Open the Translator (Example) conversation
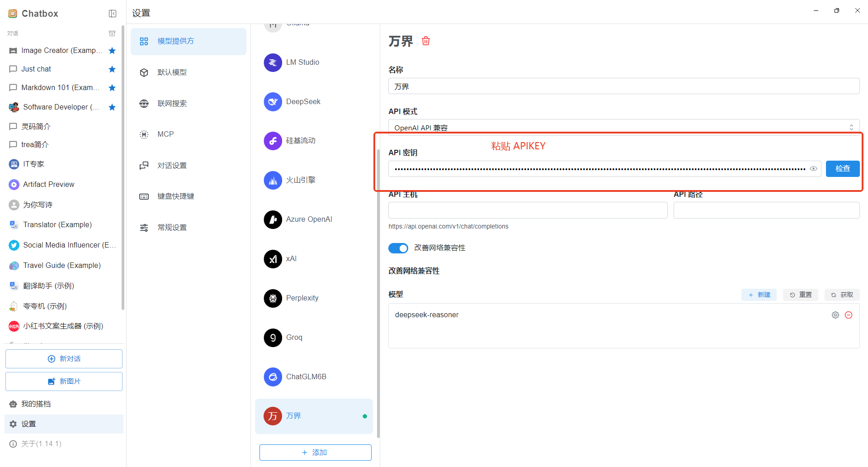 coord(62,225)
